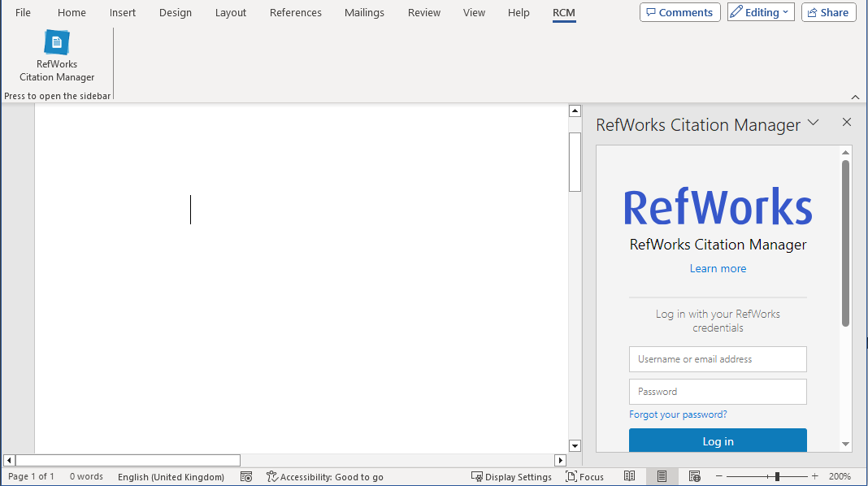Image resolution: width=868 pixels, height=486 pixels.
Task: Click the Share button
Action: (829, 12)
